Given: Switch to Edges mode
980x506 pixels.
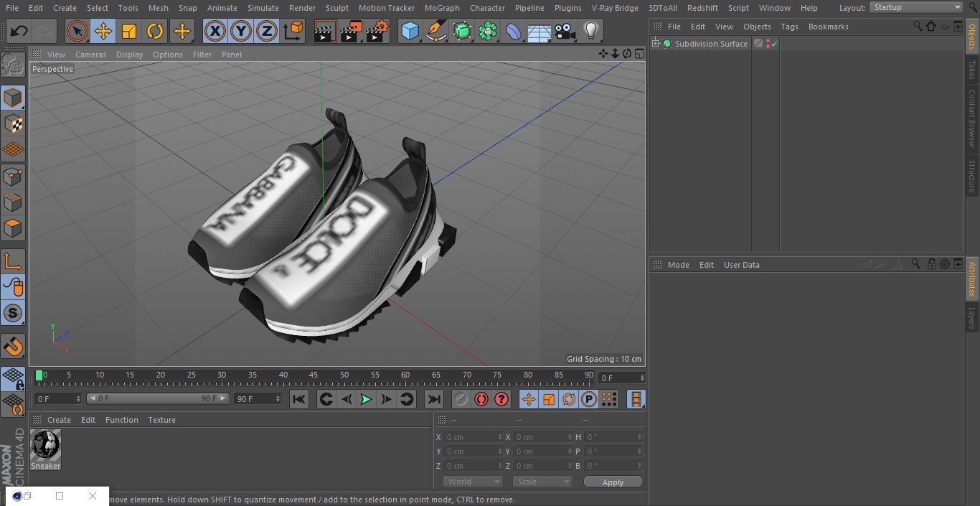Looking at the screenshot, I should click(13, 202).
